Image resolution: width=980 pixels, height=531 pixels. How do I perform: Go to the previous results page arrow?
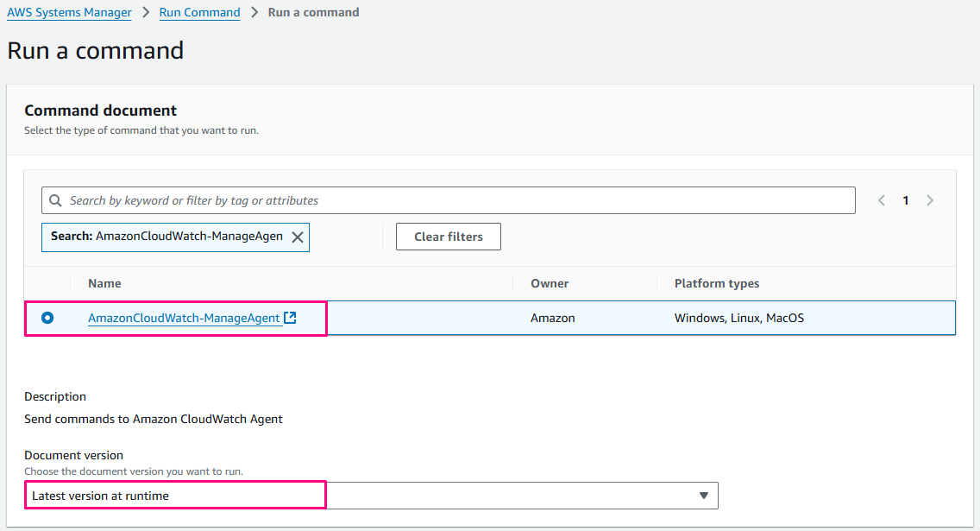[x=882, y=200]
